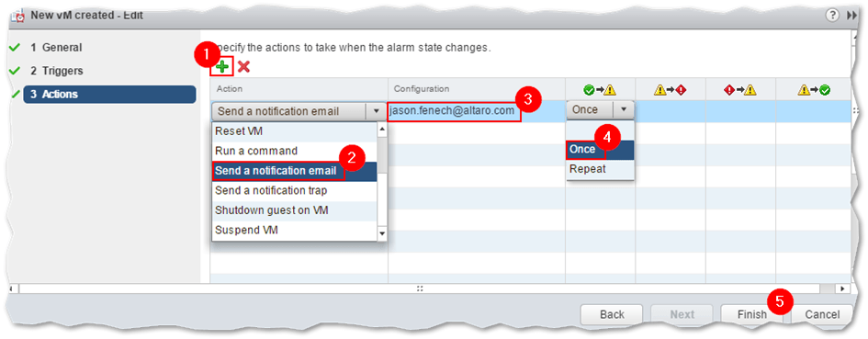This screenshot has width=868, height=339.
Task: Click the horizontal scrollbar right arrow
Action: [x=842, y=288]
